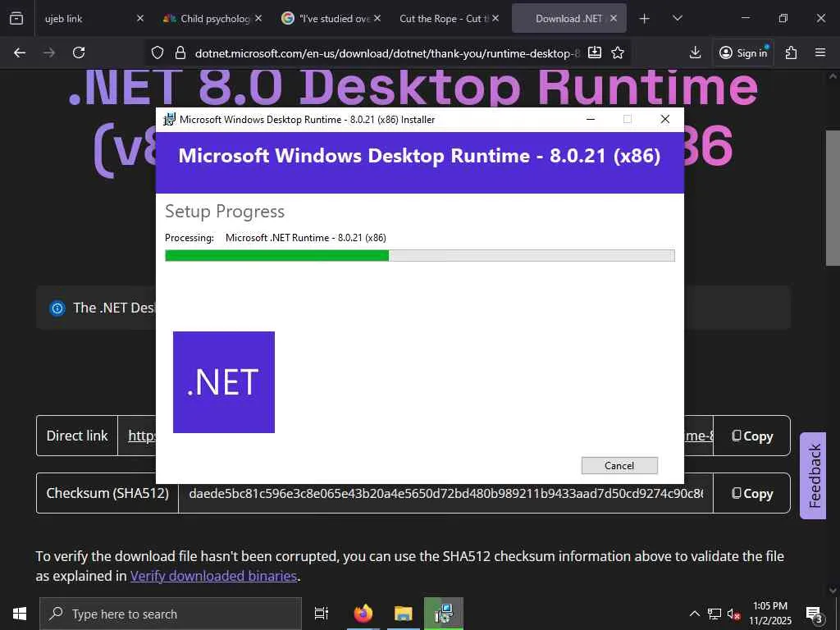Open clock and date 1:05 PM
The height and width of the screenshot is (630, 840).
[769, 614]
